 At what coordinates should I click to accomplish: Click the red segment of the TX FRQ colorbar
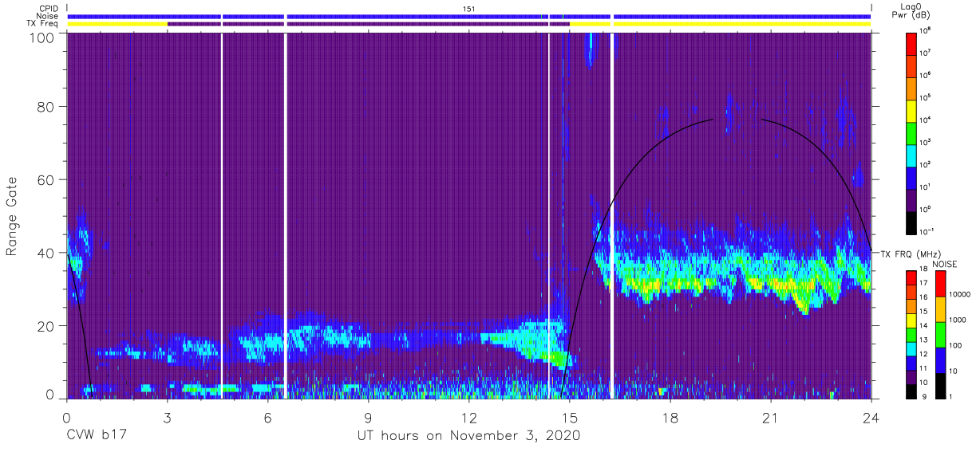[x=912, y=277]
